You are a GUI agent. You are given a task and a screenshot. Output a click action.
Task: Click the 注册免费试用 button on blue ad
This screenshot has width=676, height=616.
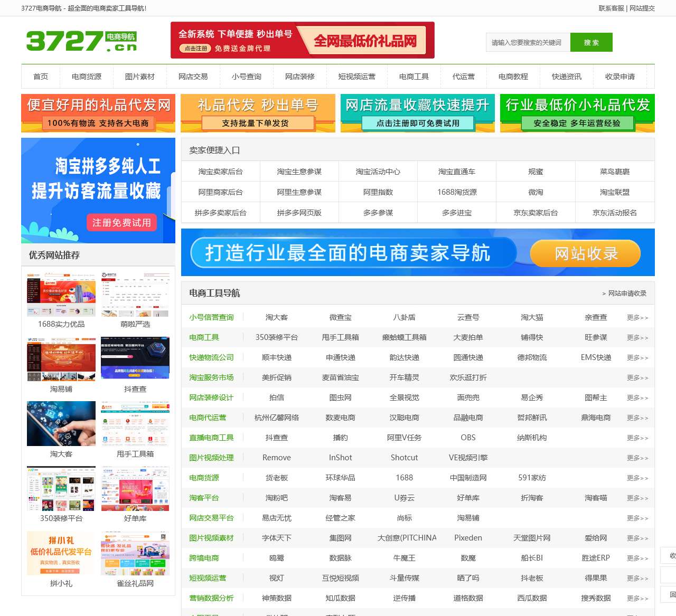pos(121,223)
